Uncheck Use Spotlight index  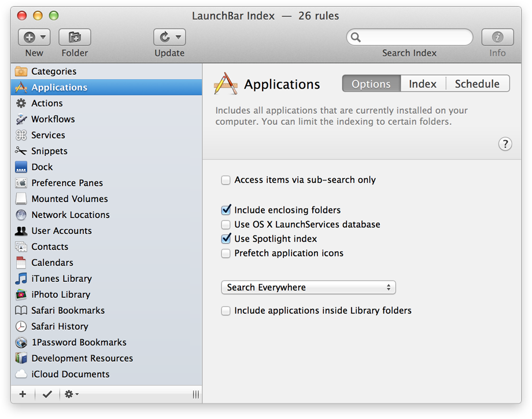point(226,238)
